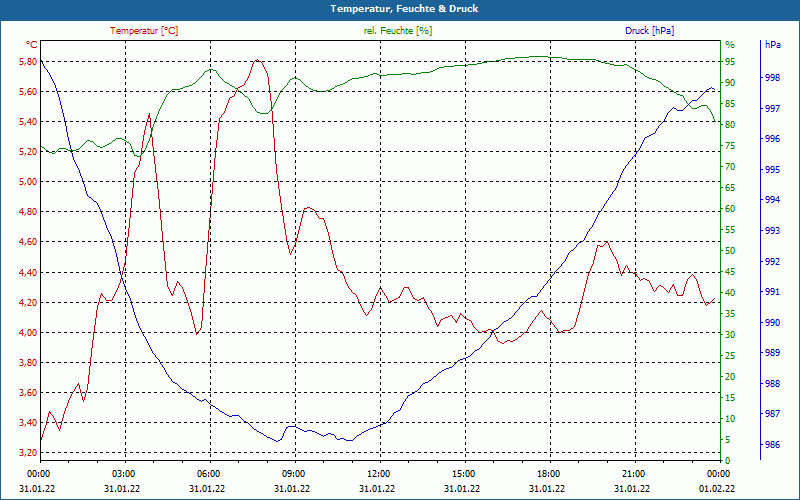Click the 3,40 temperature axis value
Image resolution: width=800 pixels, height=500 pixels.
coord(28,423)
